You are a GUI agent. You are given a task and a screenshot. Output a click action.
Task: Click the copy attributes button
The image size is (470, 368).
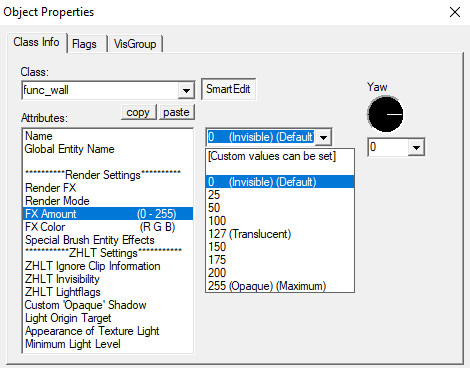point(138,112)
